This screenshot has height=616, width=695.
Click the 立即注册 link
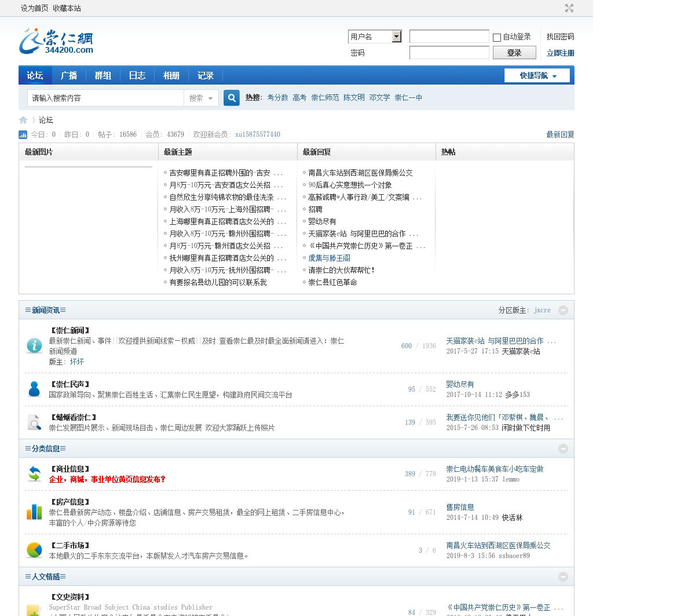point(560,53)
